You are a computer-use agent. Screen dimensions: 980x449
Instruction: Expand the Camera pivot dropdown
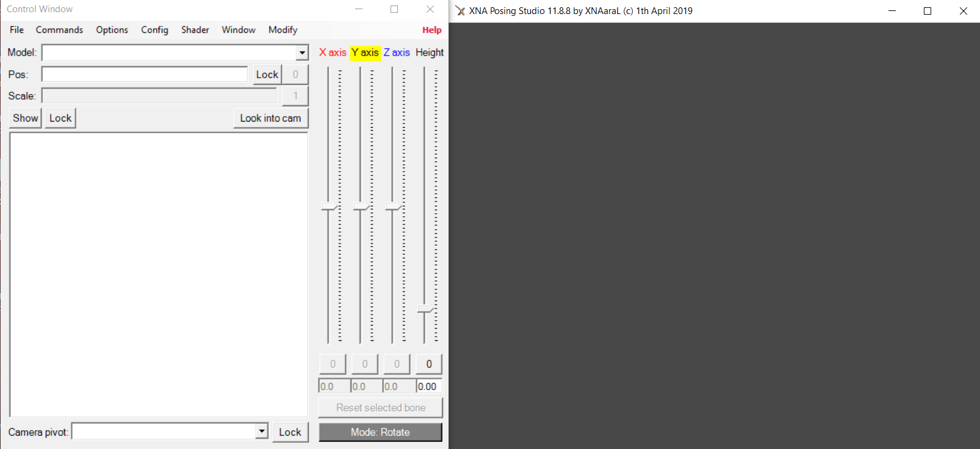262,431
